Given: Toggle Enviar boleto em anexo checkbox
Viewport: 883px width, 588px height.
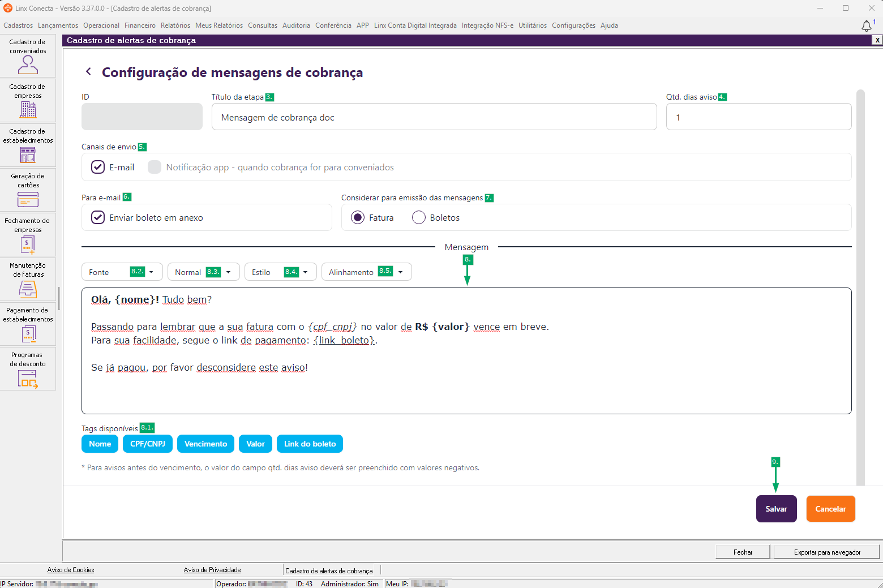Looking at the screenshot, I should (x=98, y=217).
